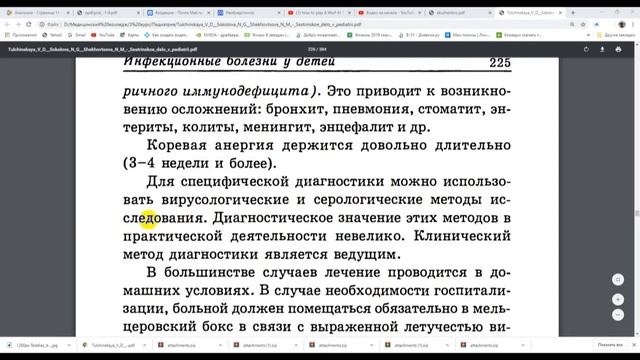Reload the current browser tab
Viewport: 640px width, 360px height.
(29, 24)
